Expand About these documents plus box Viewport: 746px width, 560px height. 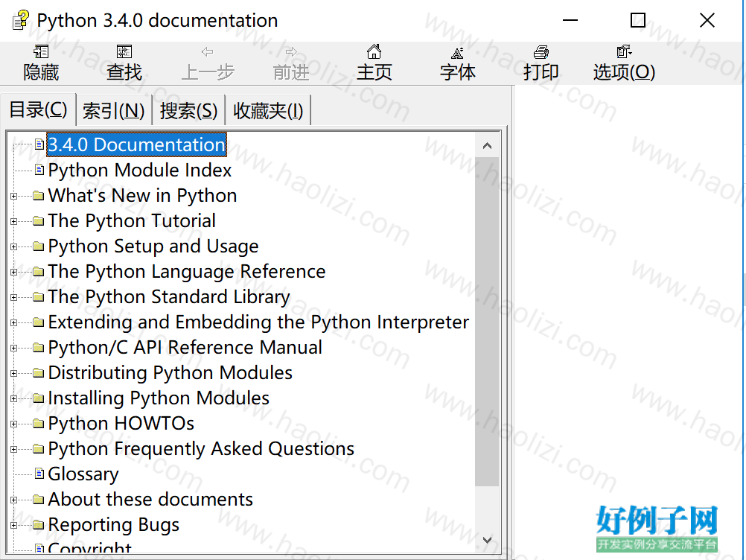pos(14,500)
